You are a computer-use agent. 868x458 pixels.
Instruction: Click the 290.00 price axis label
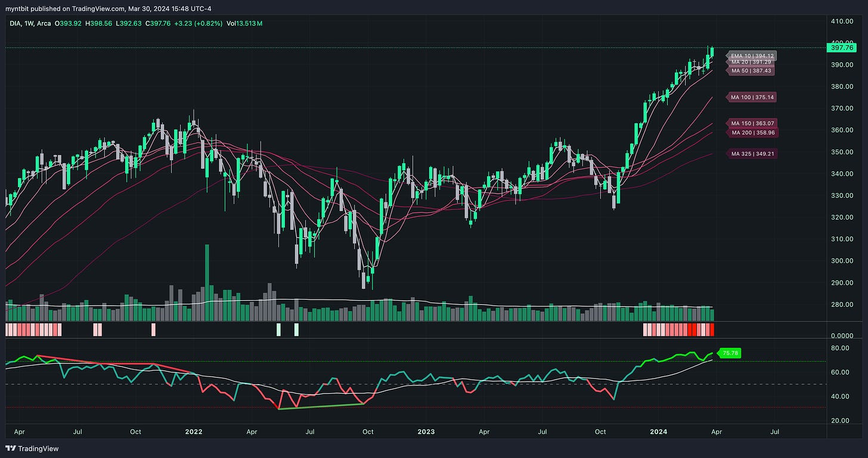coord(842,282)
